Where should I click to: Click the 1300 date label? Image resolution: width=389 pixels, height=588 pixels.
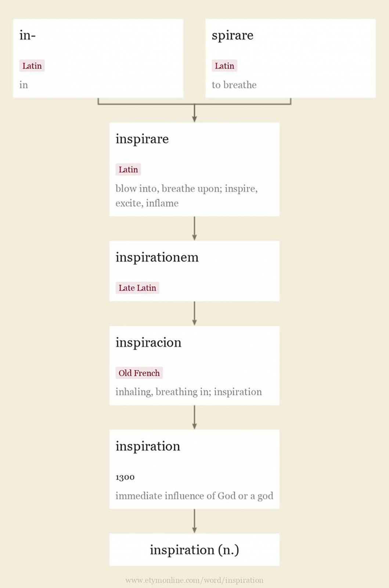pos(125,477)
